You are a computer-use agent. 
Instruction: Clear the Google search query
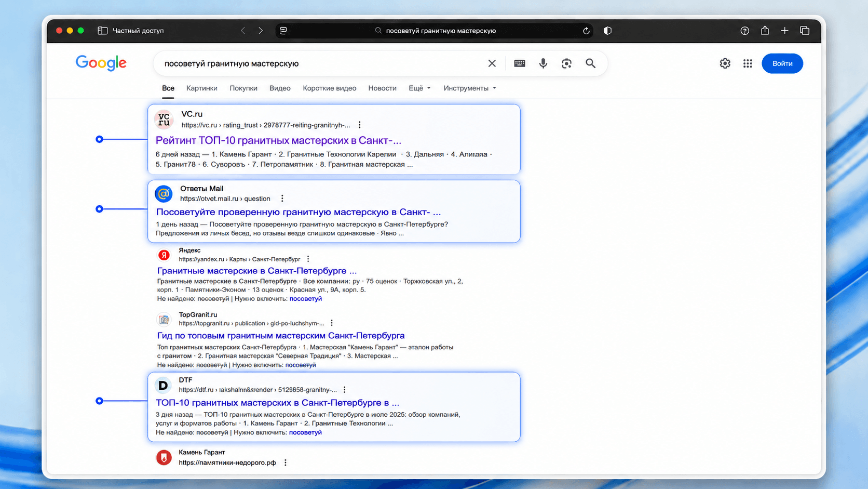[492, 63]
